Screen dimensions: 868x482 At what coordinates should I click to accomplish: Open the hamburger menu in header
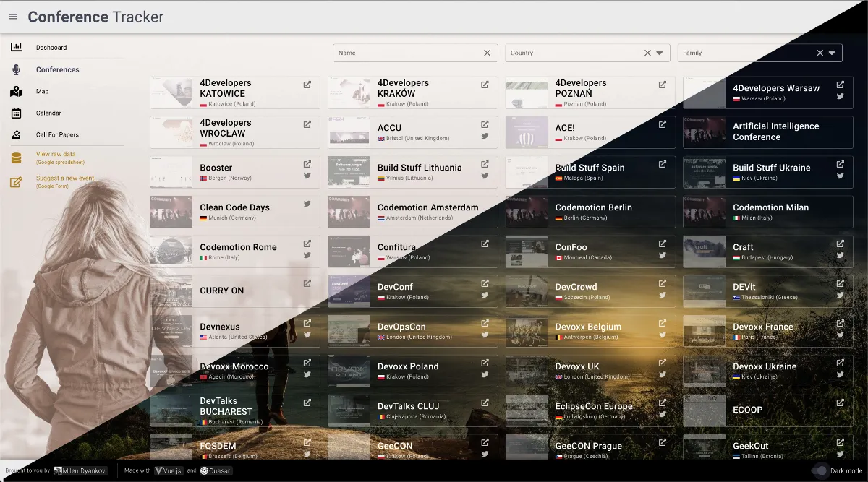click(13, 17)
